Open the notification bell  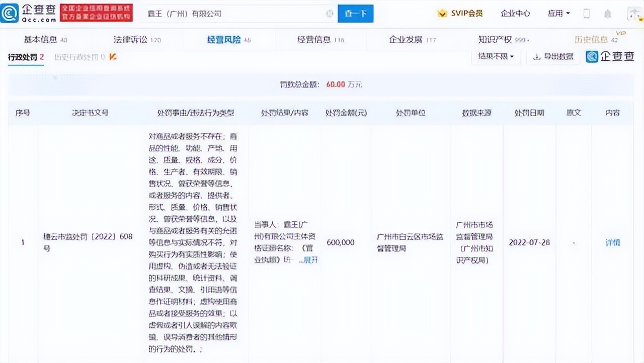[608, 14]
